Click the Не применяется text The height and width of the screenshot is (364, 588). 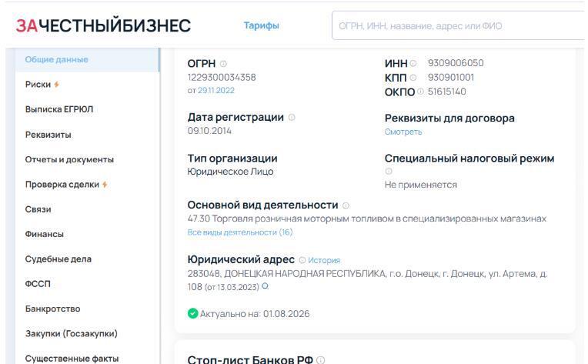pyautogui.click(x=421, y=185)
